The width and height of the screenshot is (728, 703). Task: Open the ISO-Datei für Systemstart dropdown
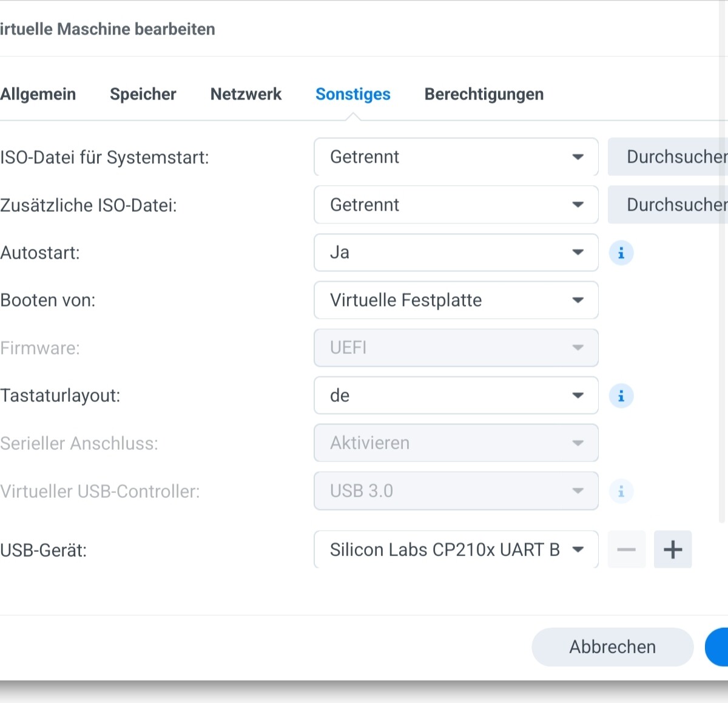pyautogui.click(x=456, y=157)
